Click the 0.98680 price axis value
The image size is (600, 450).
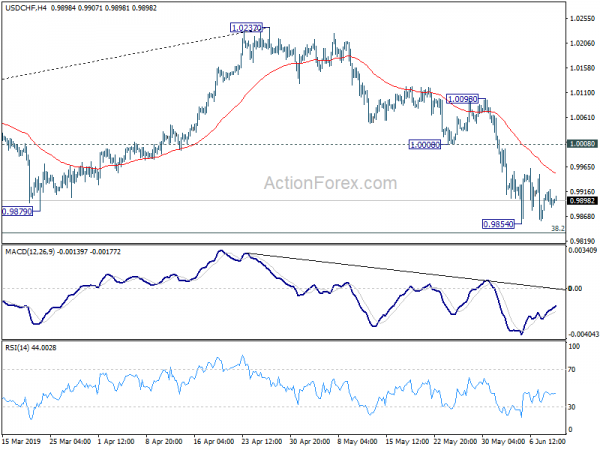coord(582,217)
